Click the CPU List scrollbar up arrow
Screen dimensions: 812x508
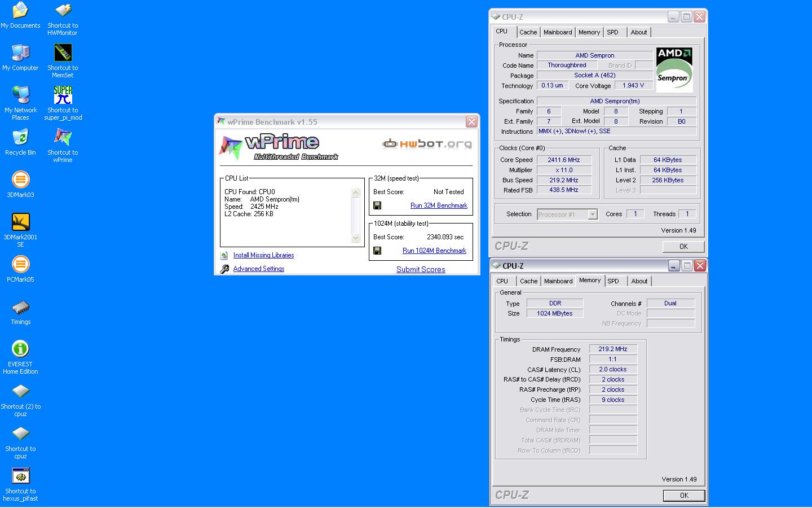coord(355,193)
